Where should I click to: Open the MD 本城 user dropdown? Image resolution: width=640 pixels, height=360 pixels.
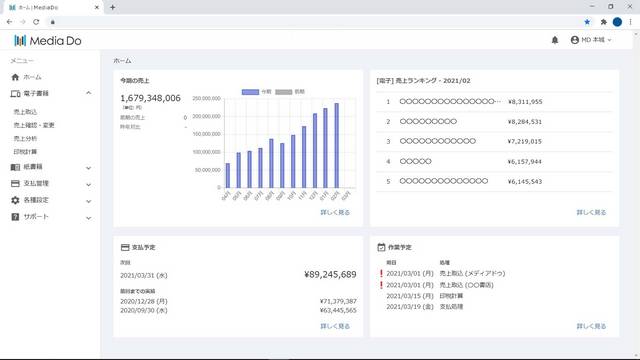click(x=591, y=40)
